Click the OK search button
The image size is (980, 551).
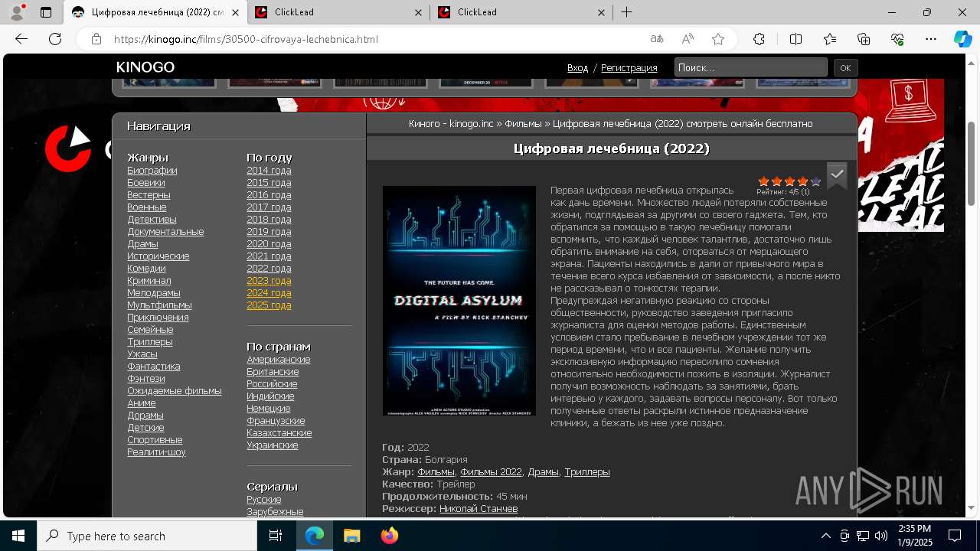coord(845,68)
